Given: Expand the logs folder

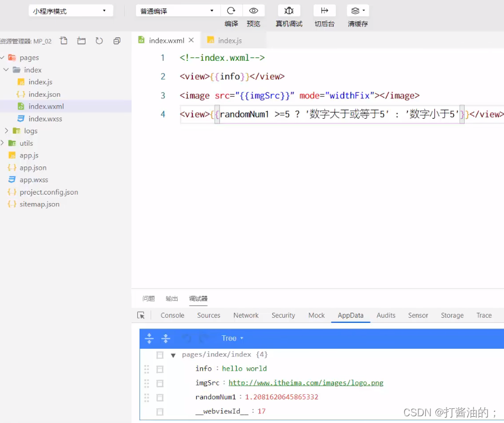Looking at the screenshot, I should (6, 130).
